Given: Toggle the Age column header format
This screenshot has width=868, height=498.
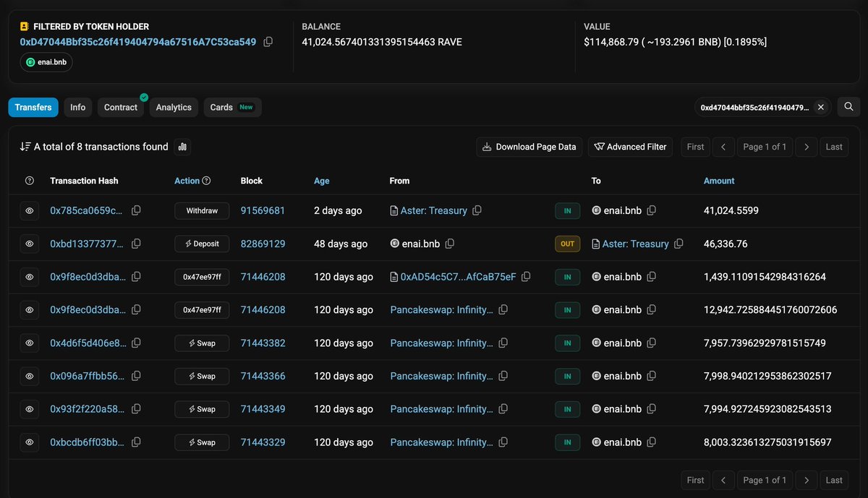Looking at the screenshot, I should point(321,181).
